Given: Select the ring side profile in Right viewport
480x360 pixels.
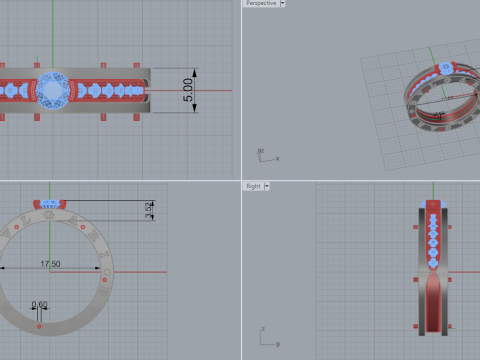Looking at the screenshot, I should (x=433, y=268).
